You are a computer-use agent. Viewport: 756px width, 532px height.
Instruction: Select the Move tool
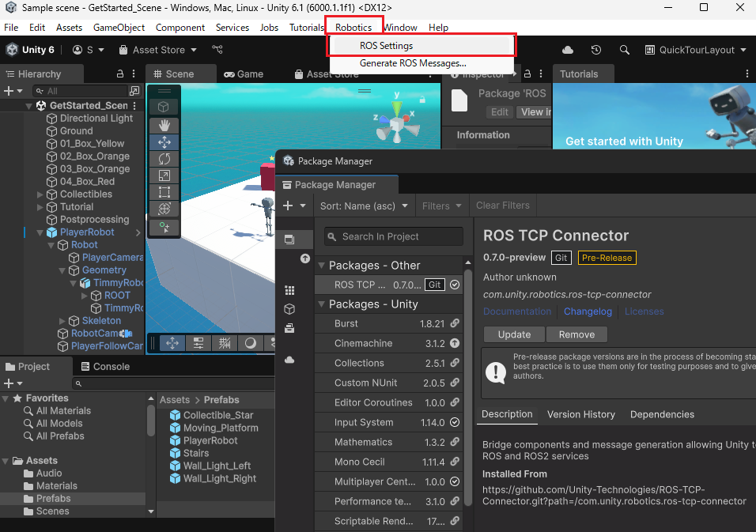[x=163, y=142]
